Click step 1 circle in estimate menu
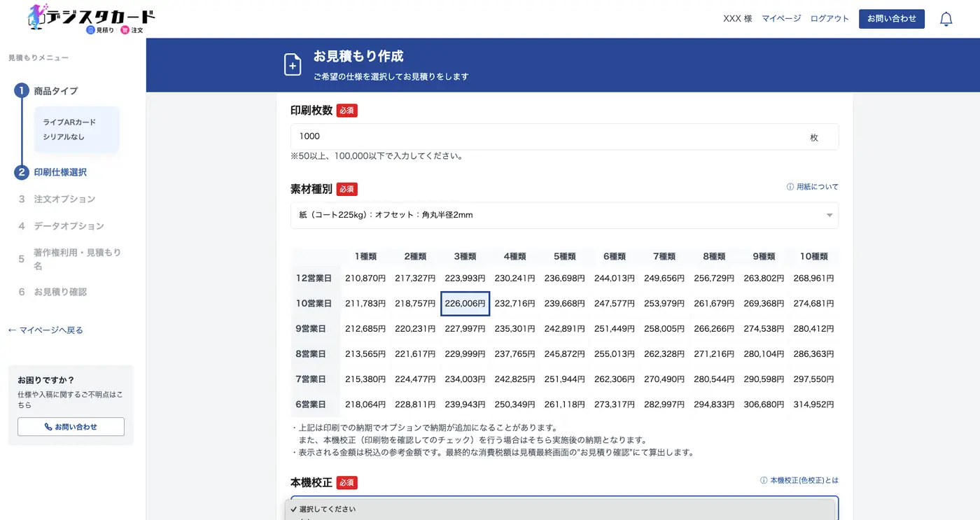This screenshot has width=980, height=520. [x=22, y=90]
